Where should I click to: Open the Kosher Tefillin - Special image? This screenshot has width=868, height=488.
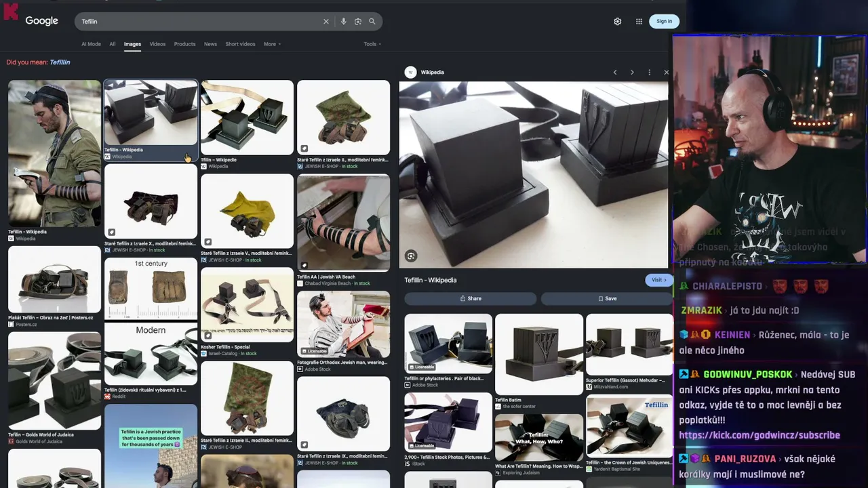point(247,305)
